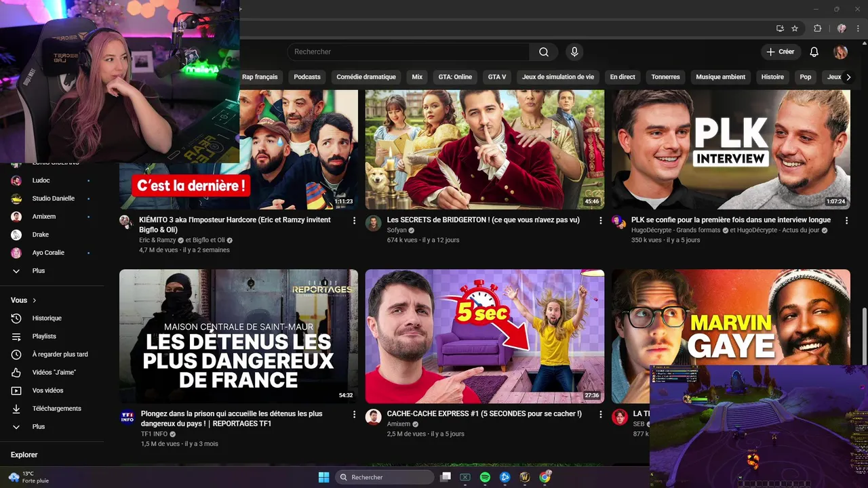Click the YouTube Rechercher search field
This screenshot has height=488, width=868.
click(408, 52)
